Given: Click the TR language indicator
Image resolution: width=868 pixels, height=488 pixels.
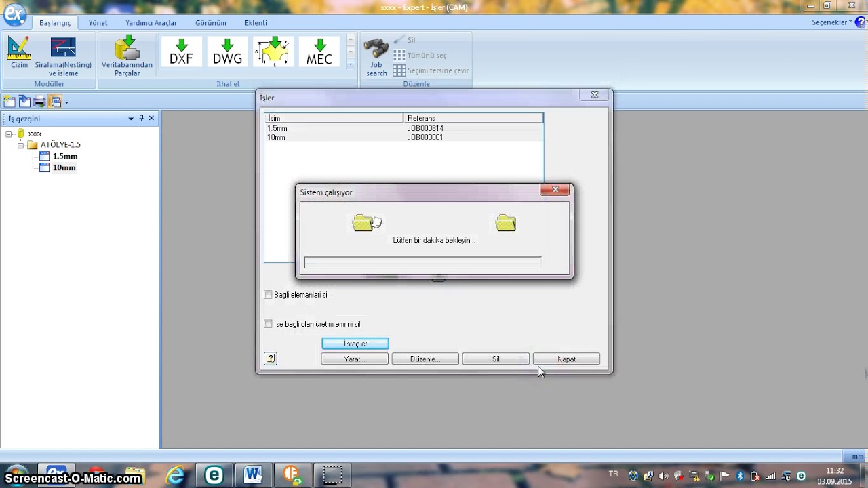Looking at the screenshot, I should (614, 474).
